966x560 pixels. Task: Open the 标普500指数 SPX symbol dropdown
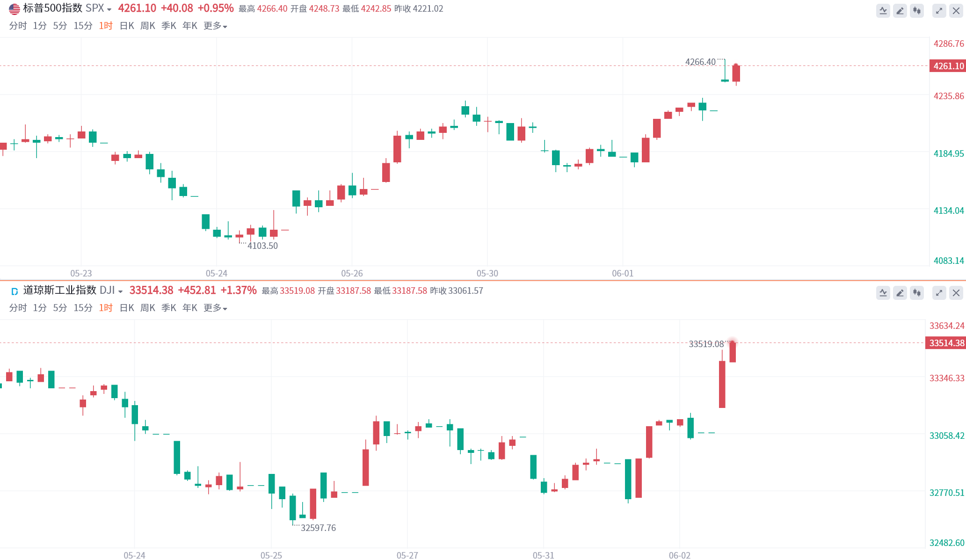pyautogui.click(x=109, y=9)
